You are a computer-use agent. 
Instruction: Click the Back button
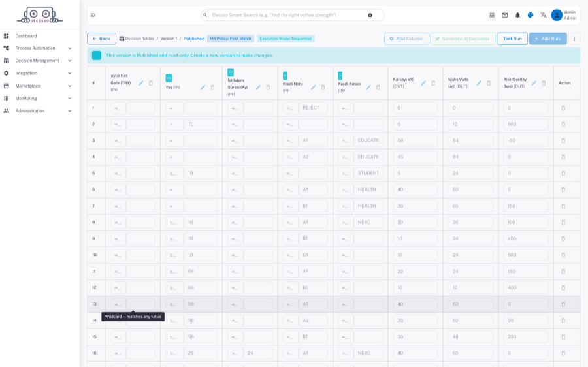coord(101,39)
